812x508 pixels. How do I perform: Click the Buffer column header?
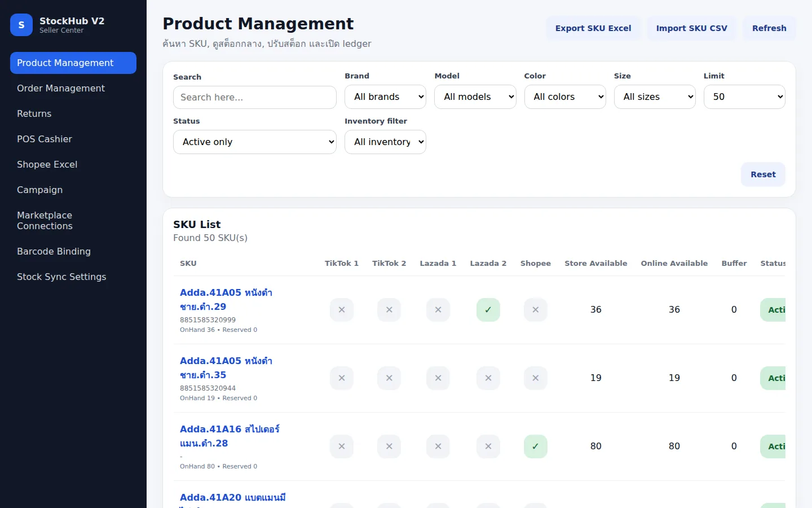(734, 264)
